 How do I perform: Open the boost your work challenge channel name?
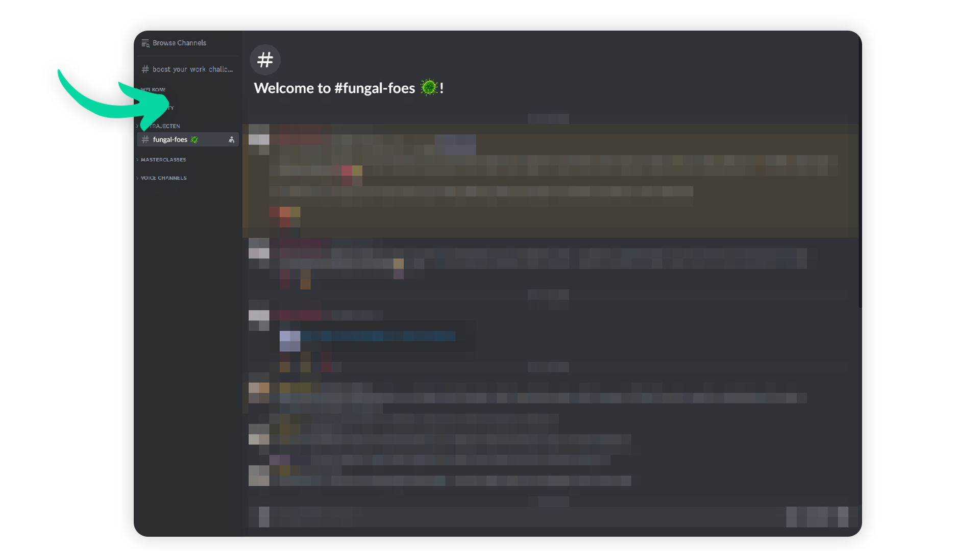tap(192, 69)
